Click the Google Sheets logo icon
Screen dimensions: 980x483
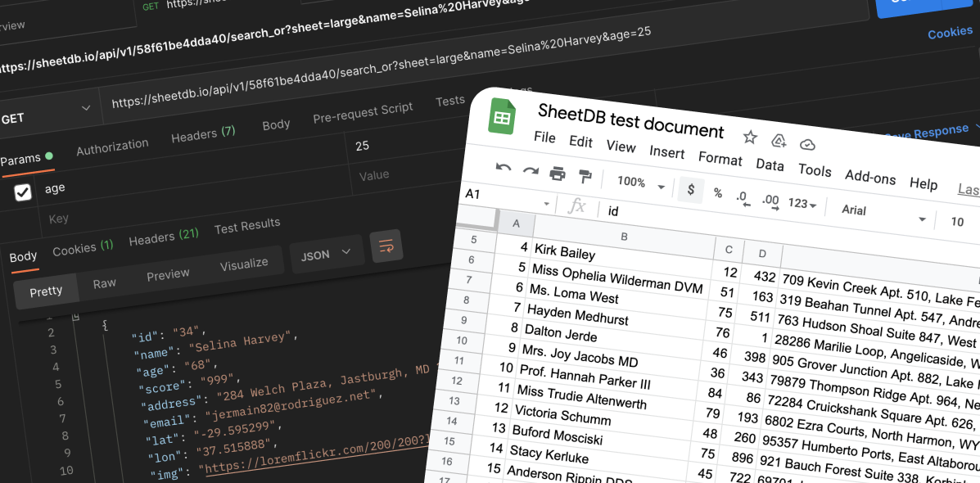click(501, 116)
